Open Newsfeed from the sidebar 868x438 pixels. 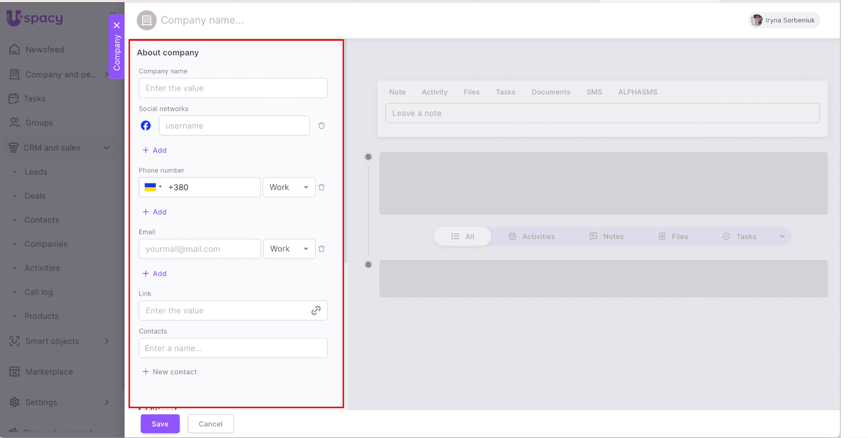(44, 49)
